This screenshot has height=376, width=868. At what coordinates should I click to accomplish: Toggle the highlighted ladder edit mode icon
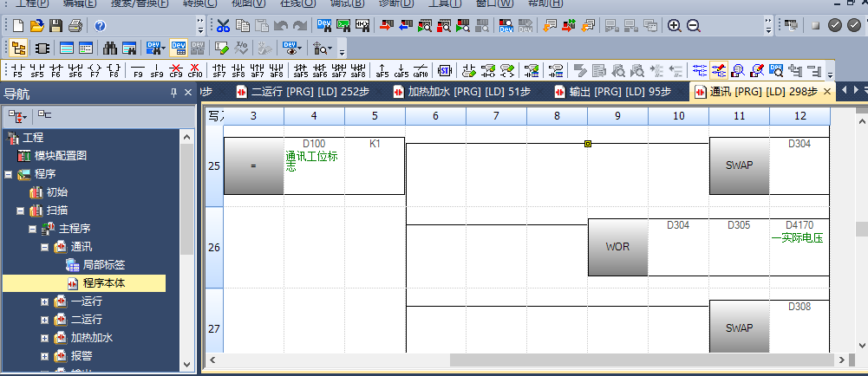pyautogui.click(x=719, y=70)
